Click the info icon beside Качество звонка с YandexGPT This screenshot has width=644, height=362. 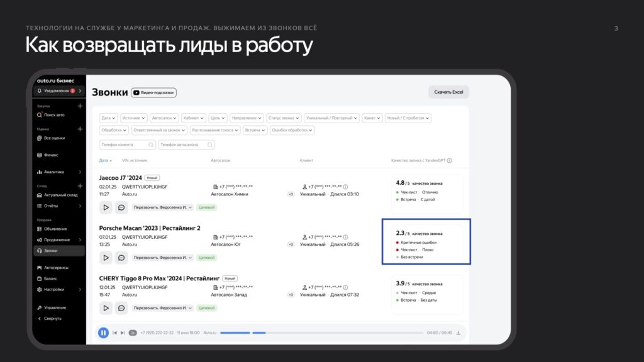click(x=449, y=160)
